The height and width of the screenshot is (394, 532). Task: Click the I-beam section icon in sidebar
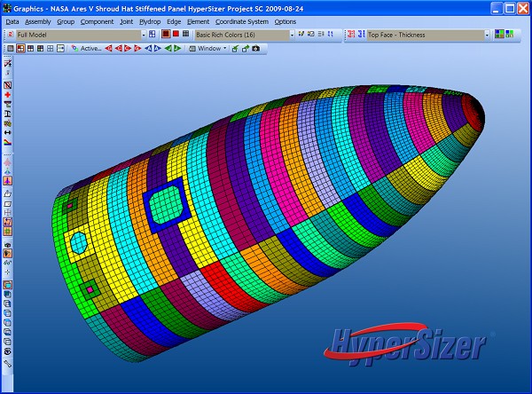(7, 114)
